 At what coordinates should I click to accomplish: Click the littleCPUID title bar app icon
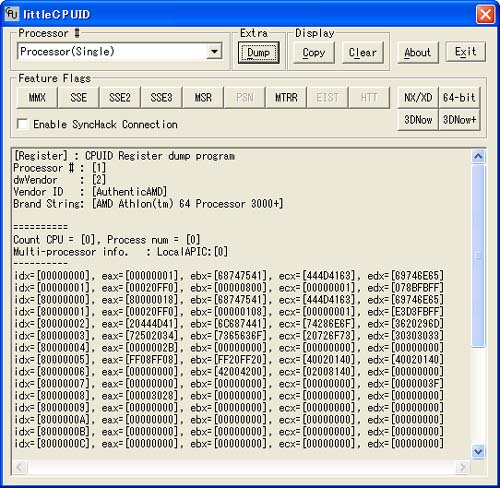click(x=12, y=14)
